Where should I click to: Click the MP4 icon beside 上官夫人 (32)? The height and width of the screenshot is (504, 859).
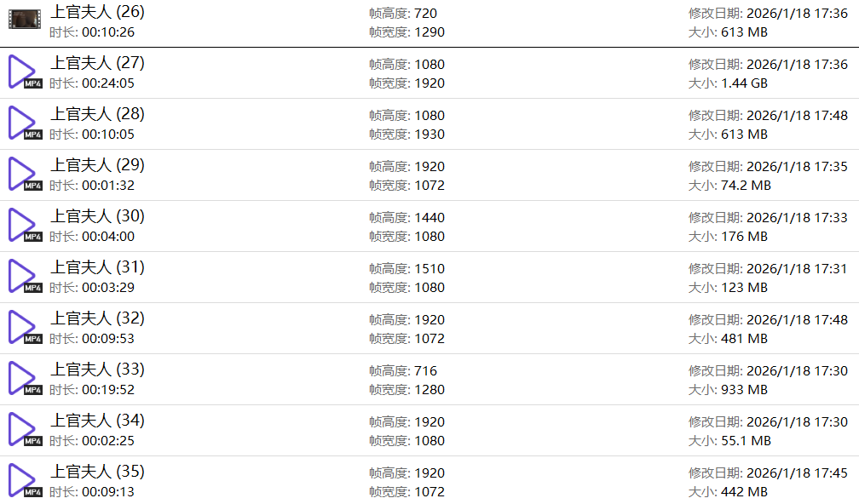(x=23, y=328)
